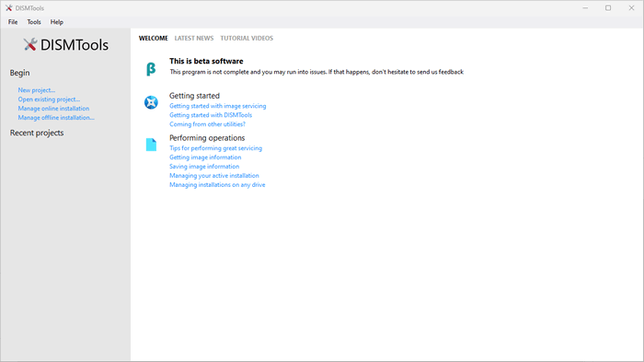
Task: Click the DISMTools title bar app icon
Action: [8, 7]
